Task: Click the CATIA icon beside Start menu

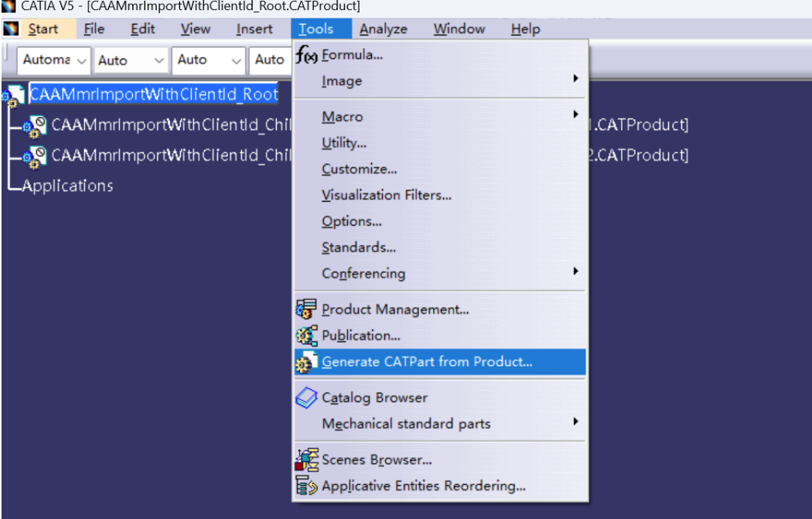Action: pos(11,29)
